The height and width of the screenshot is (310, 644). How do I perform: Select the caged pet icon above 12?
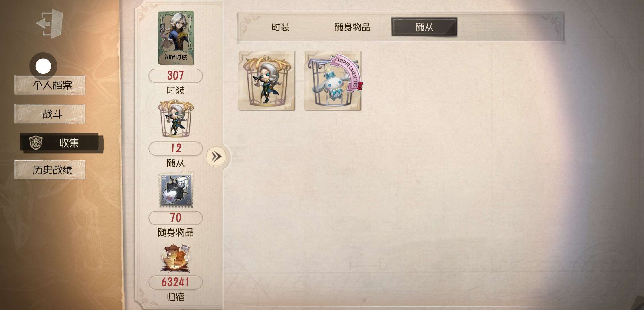coord(176,119)
